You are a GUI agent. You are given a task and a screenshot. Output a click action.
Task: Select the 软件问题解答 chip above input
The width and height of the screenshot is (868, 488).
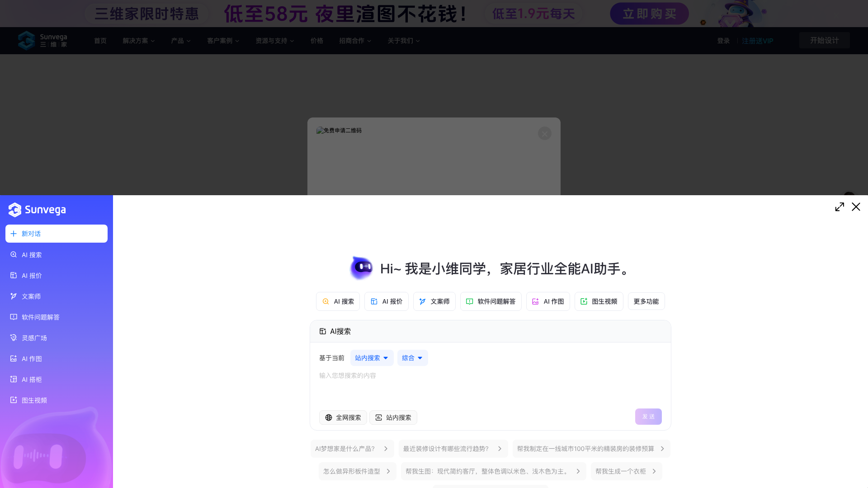coord(491,301)
